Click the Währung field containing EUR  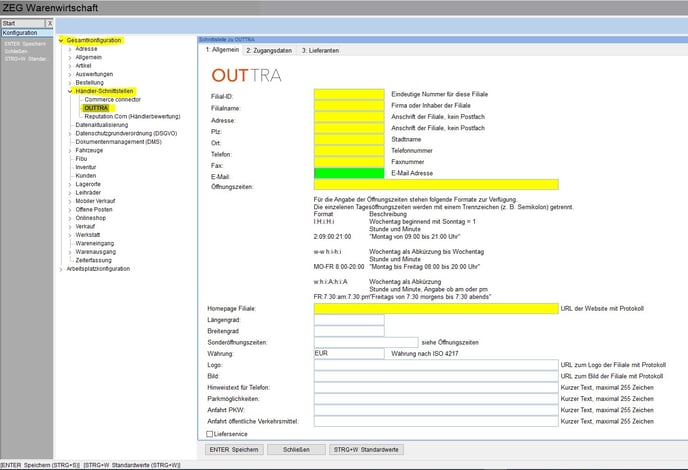349,354
